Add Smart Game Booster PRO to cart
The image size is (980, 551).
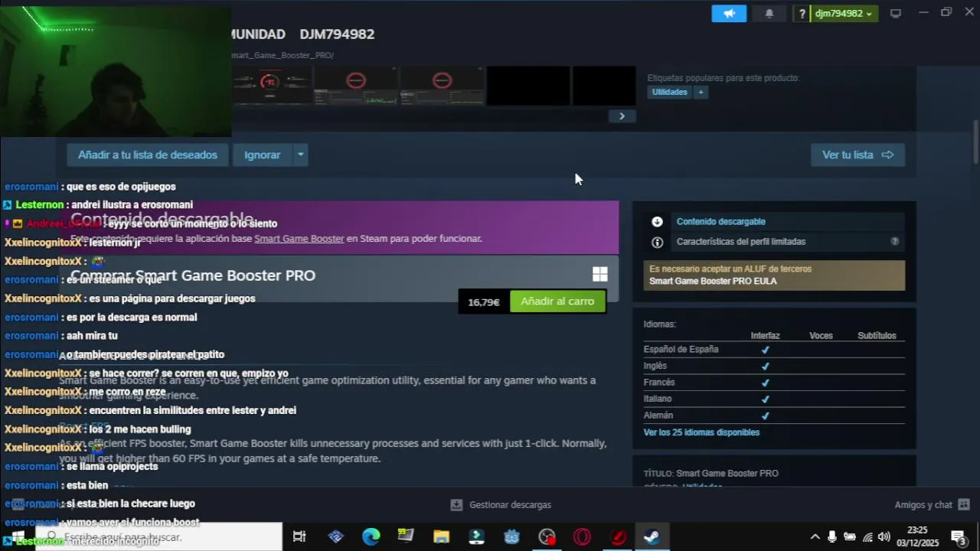(x=557, y=302)
